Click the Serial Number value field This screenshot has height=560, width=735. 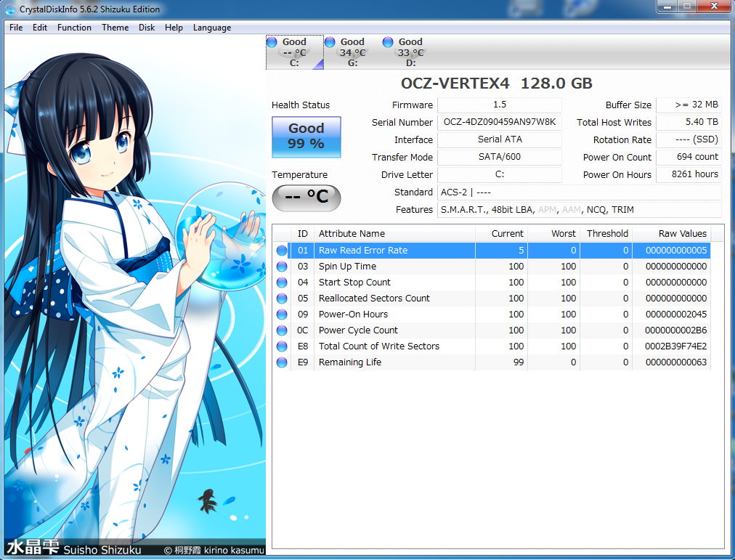[x=500, y=122]
